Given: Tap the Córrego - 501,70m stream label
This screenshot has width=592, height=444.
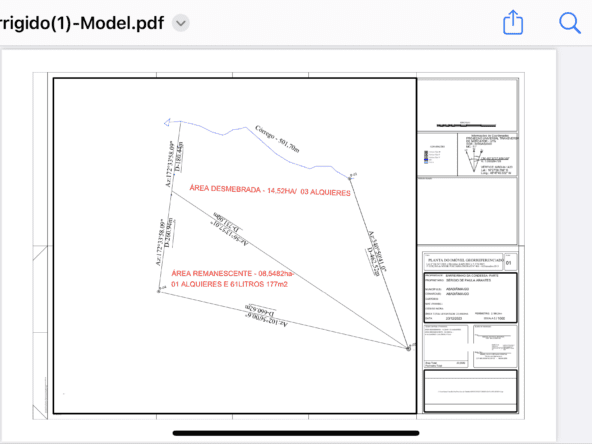Looking at the screenshot, I should 278,139.
